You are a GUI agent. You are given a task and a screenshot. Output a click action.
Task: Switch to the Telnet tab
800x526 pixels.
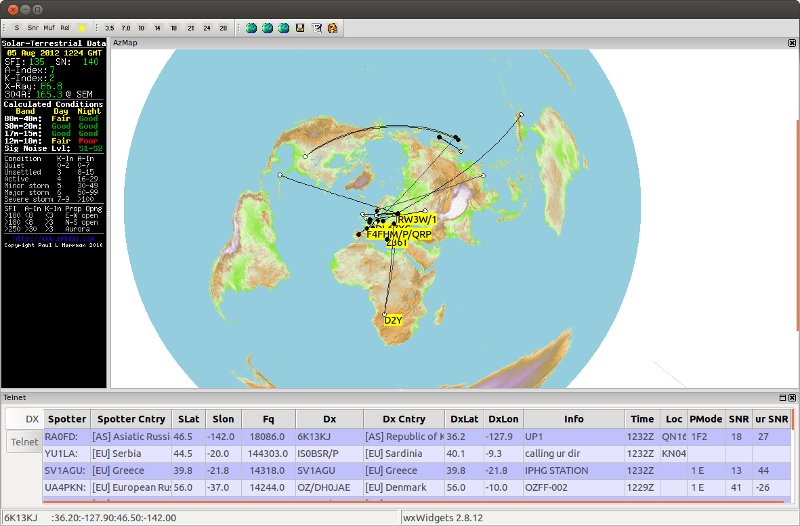[24, 442]
